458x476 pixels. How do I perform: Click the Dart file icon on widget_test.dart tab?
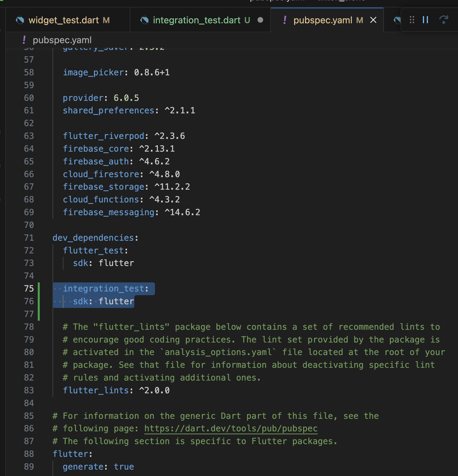pos(20,20)
